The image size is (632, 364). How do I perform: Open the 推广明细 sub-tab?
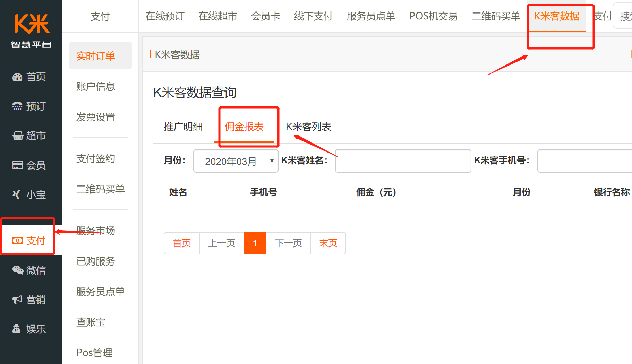coord(183,127)
